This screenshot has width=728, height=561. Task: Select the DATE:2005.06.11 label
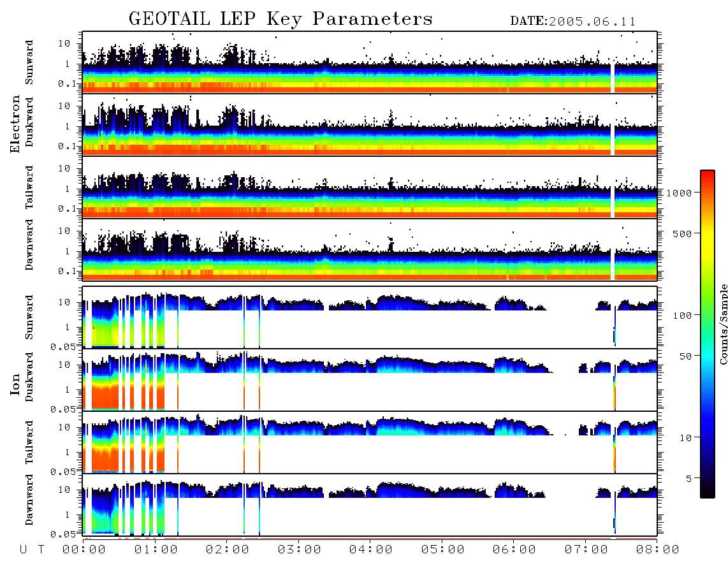(x=573, y=22)
